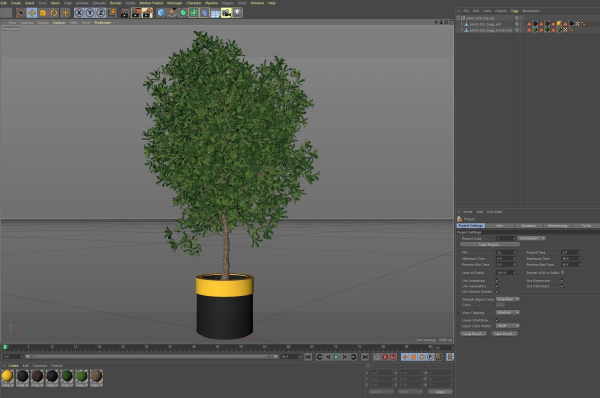Click the Render View clapperboard icon
Screen dimensions: 600x398
coord(125,13)
